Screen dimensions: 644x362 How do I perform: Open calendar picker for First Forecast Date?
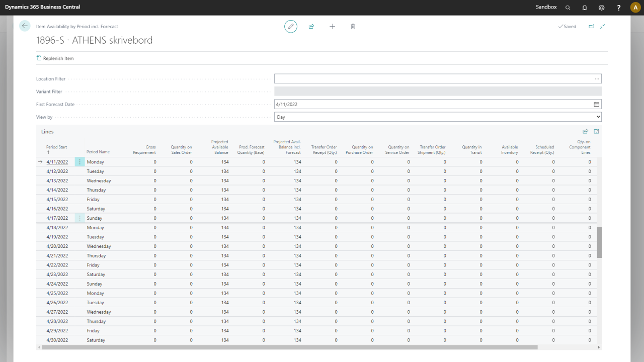pos(597,104)
